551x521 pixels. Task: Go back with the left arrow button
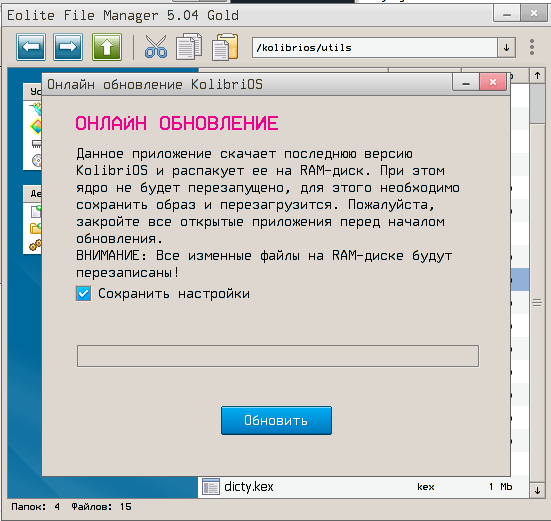[31, 47]
